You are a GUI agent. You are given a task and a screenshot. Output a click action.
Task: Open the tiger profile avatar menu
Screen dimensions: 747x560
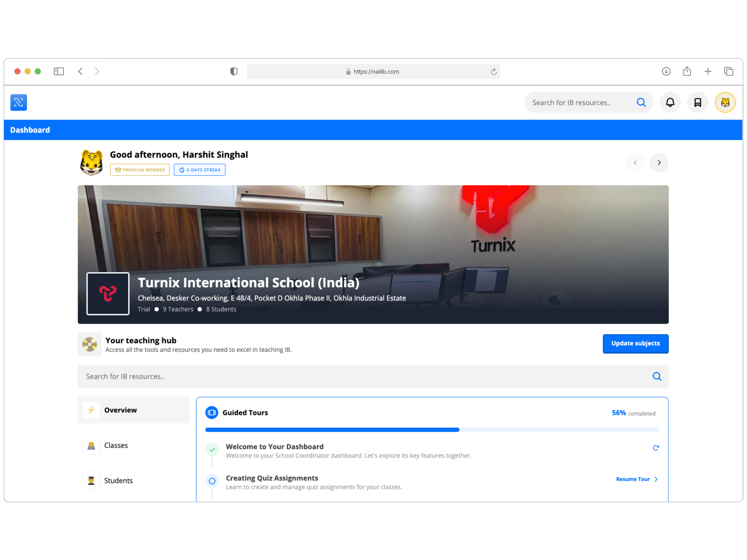point(725,102)
